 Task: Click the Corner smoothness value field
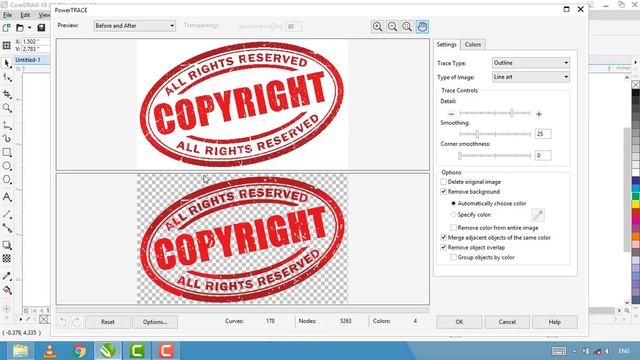click(x=543, y=156)
